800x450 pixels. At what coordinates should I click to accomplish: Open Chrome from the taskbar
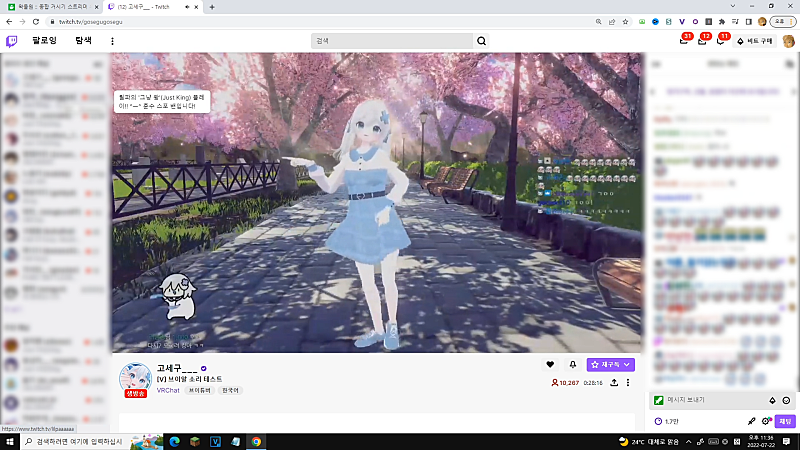[256, 442]
